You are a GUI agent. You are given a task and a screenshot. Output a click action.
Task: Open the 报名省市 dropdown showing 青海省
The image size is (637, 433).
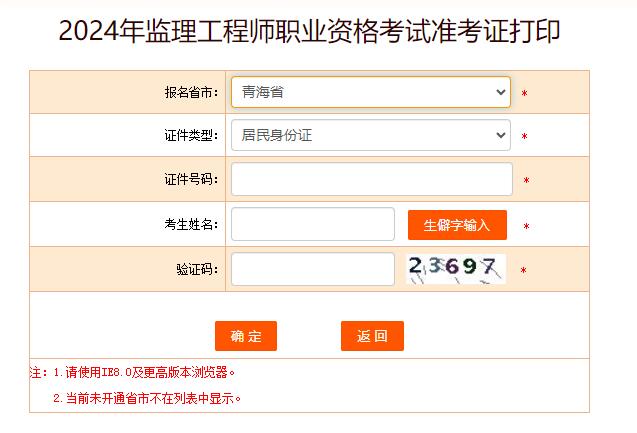click(x=370, y=92)
